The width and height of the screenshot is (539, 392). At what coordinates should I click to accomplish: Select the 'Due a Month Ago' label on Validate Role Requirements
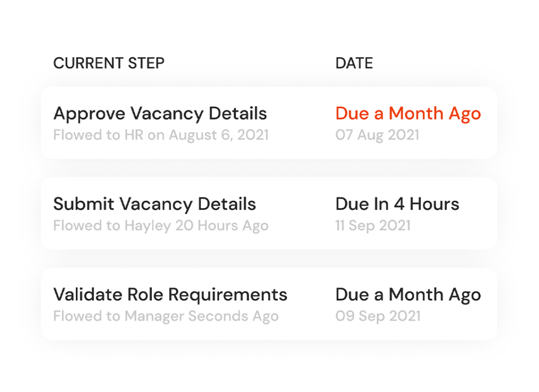point(408,295)
